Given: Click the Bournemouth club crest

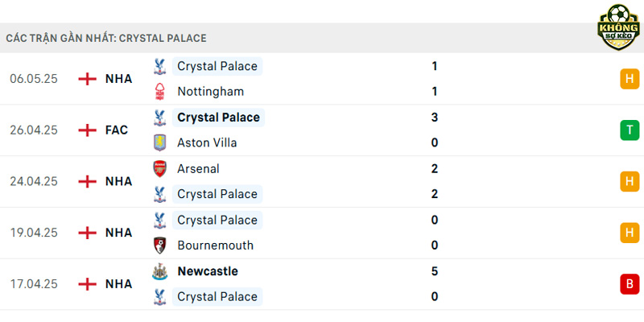Looking at the screenshot, I should [x=159, y=246].
